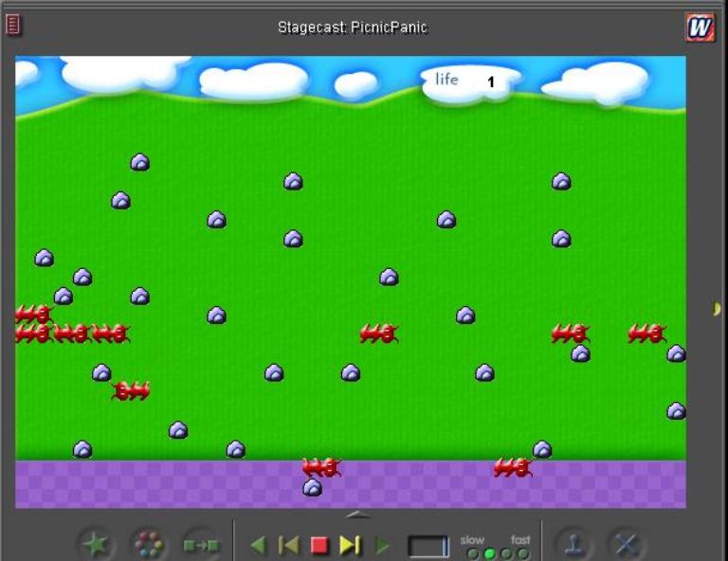The height and width of the screenshot is (561, 728).
Task: Click the red notebook icon in title bar
Action: (13, 26)
